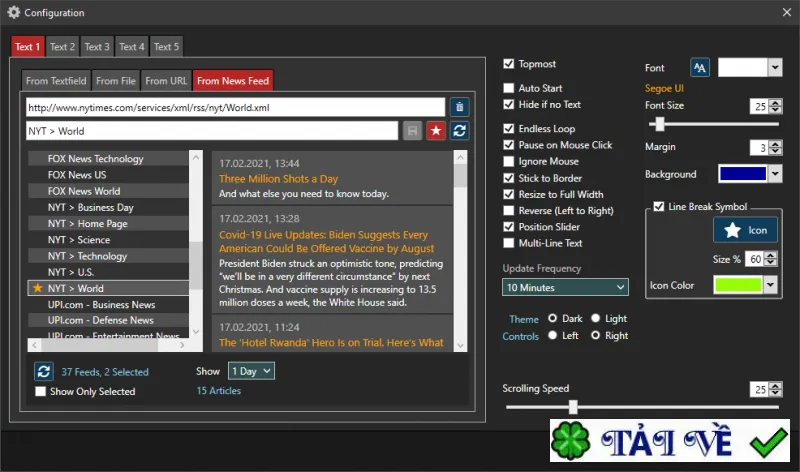Reload all feeds beside 37 Feeds
Image resolution: width=800 pixels, height=472 pixels.
pos(44,371)
